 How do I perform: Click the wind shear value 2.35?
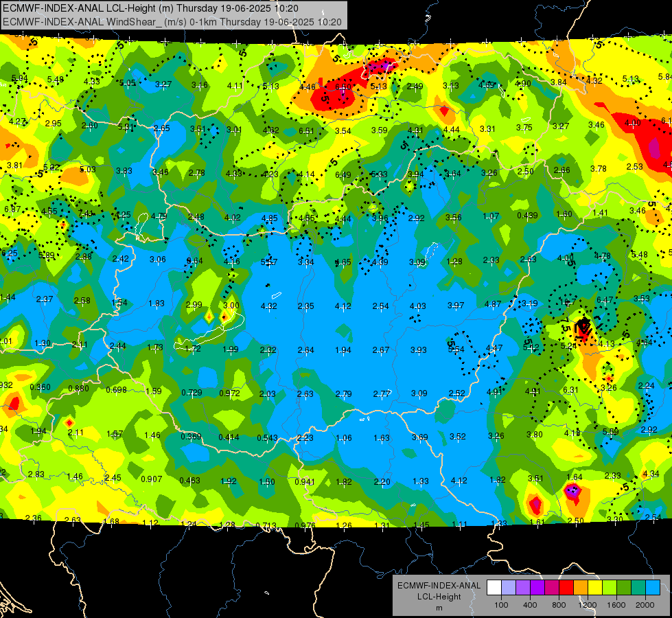pyautogui.click(x=306, y=306)
